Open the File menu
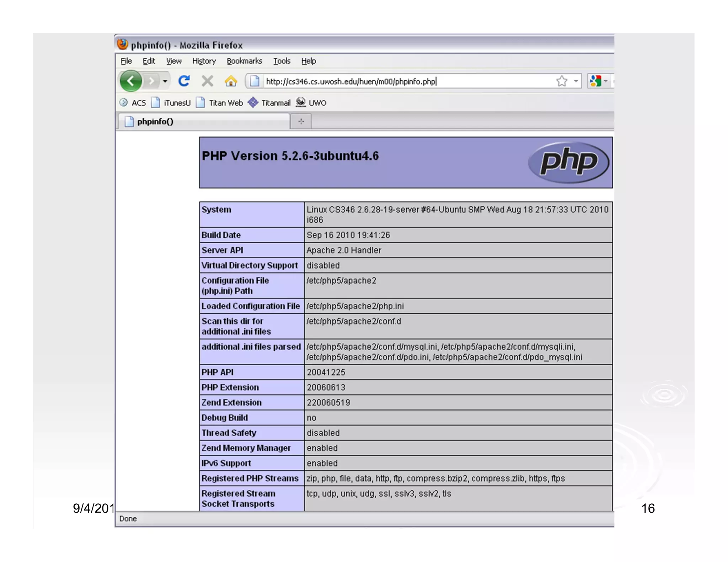The height and width of the screenshot is (562, 728). (x=126, y=61)
